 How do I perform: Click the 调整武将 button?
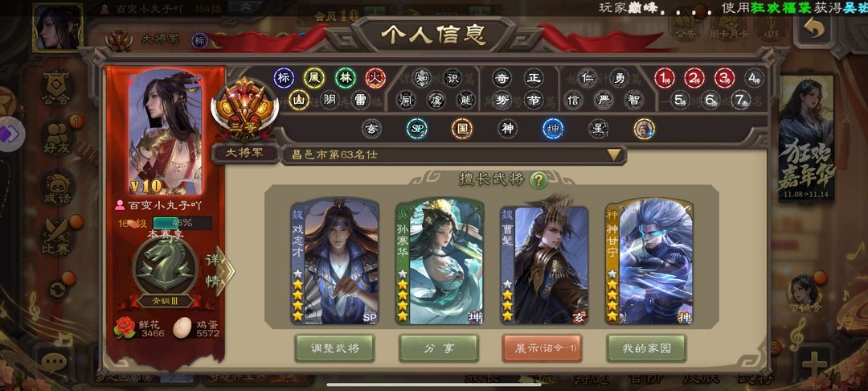point(334,348)
